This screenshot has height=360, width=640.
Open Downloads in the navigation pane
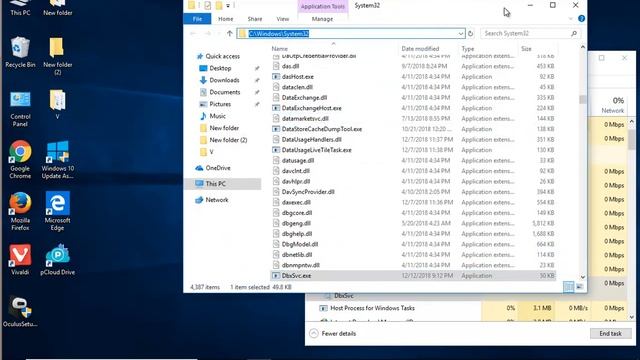coord(224,80)
